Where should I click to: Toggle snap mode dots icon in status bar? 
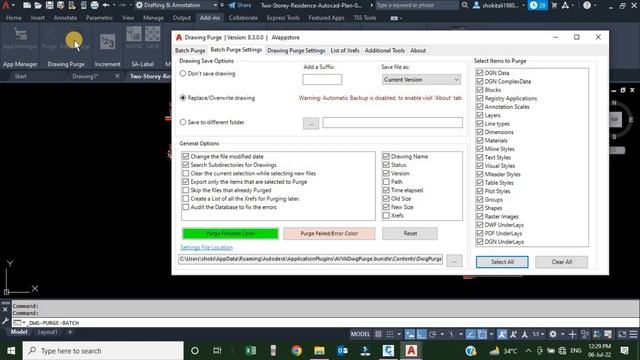390,334
